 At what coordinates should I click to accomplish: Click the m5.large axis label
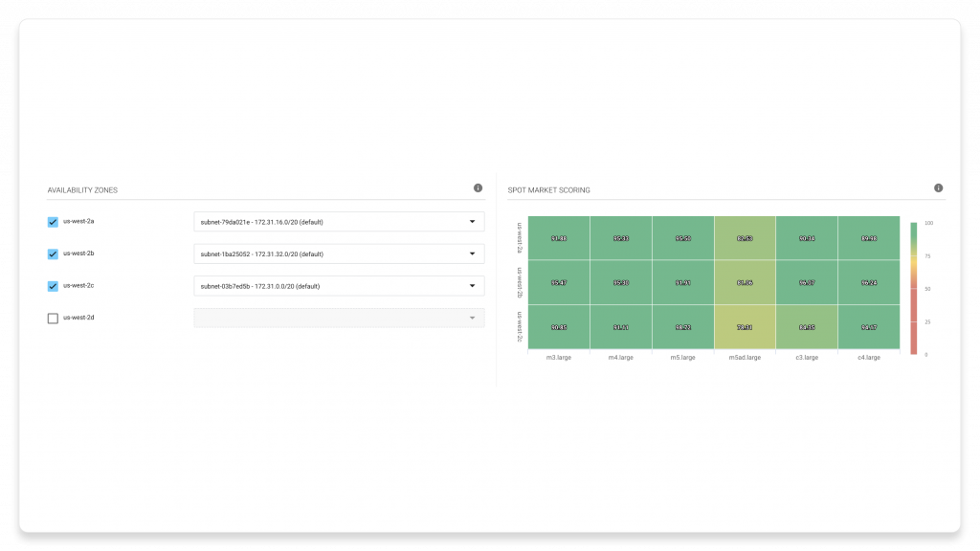(682, 358)
